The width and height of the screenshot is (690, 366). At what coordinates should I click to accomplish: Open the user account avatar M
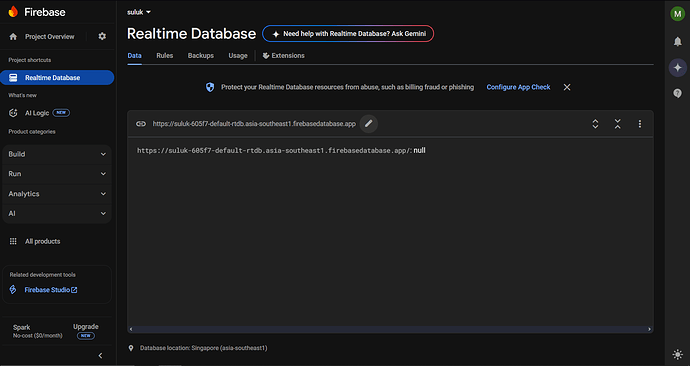[678, 14]
